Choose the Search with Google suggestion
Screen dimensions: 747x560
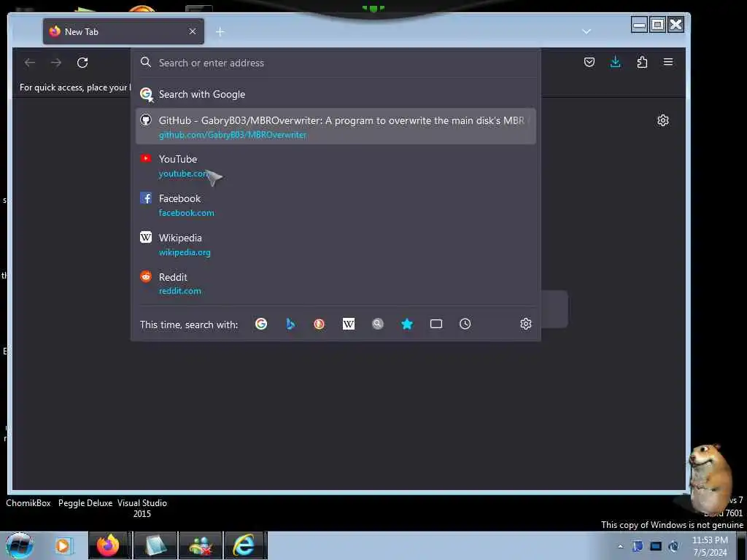[x=336, y=94]
